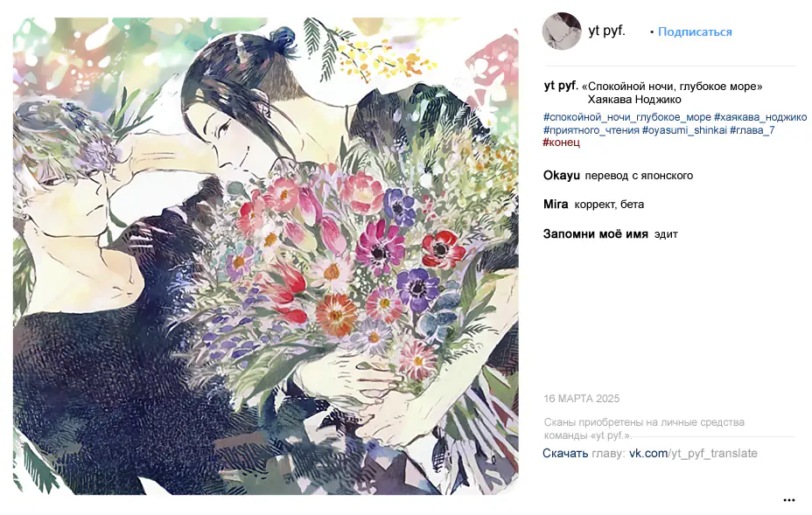This screenshot has height=515, width=812.
Task: Click the Подписаться subscribe link
Action: click(695, 31)
